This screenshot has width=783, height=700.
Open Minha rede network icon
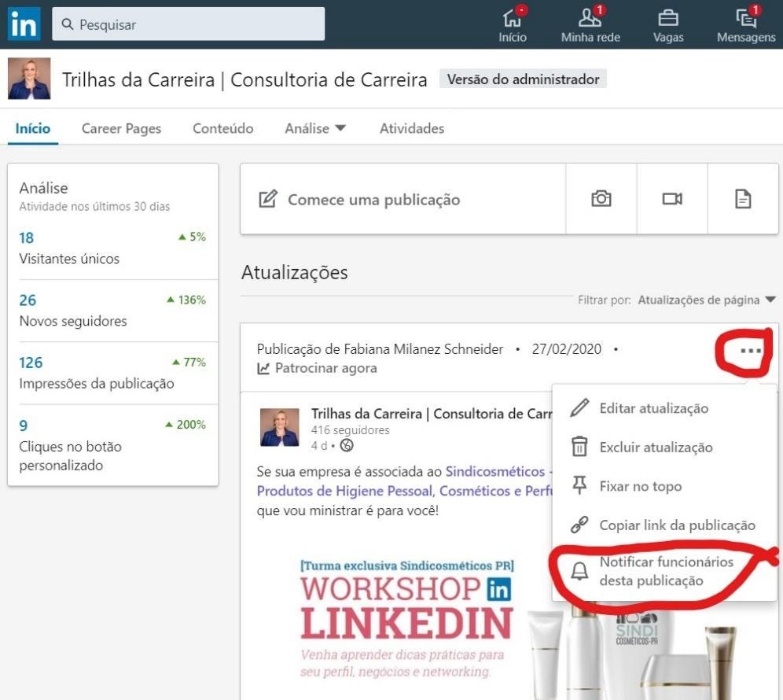pos(590,24)
